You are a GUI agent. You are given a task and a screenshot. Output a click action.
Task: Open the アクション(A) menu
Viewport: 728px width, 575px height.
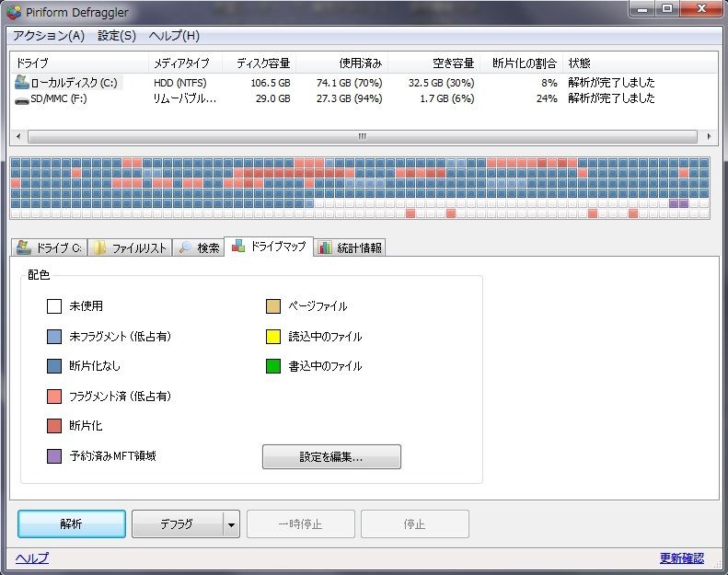pyautogui.click(x=49, y=36)
